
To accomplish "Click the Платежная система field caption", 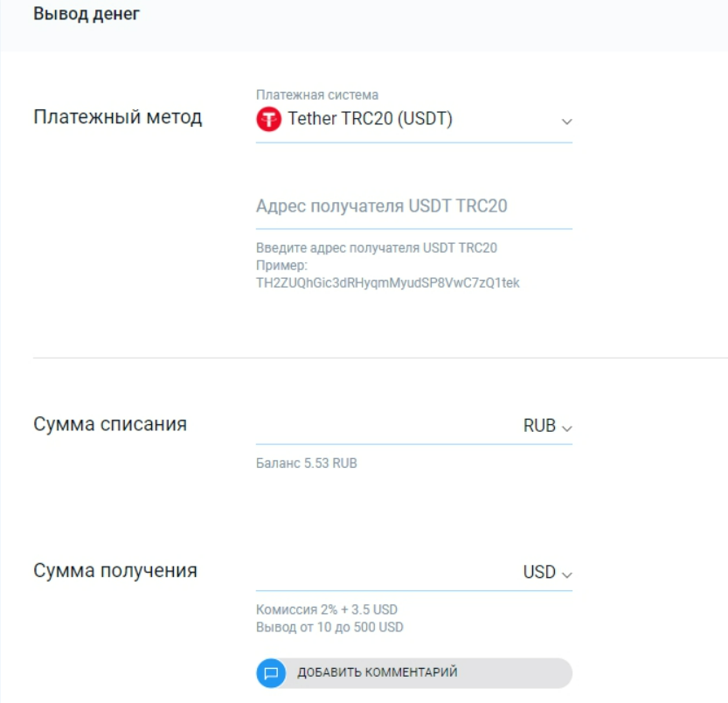I will (317, 94).
